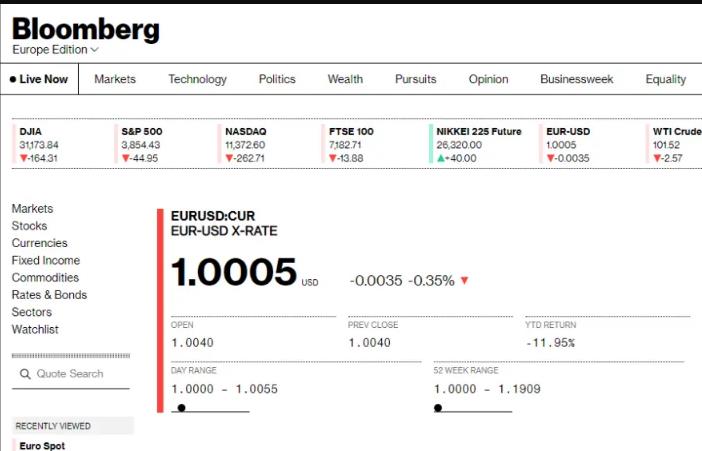Click the Quote Search magnifier icon

coord(25,374)
